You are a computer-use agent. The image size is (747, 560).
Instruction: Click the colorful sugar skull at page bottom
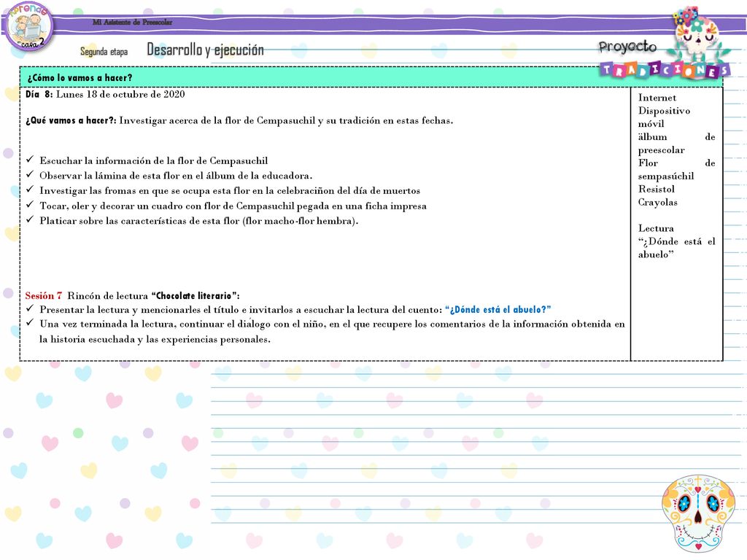point(698,513)
